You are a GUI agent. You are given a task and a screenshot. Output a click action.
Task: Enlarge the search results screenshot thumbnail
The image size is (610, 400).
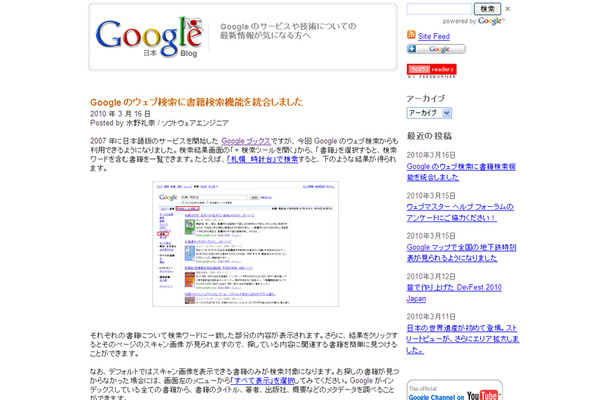pos(245,244)
